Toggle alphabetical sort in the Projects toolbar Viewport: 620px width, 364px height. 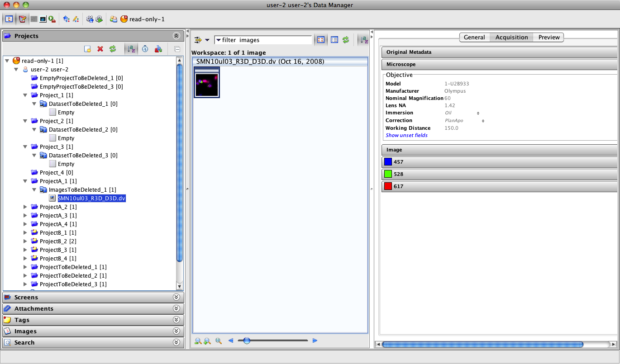pyautogui.click(x=131, y=49)
